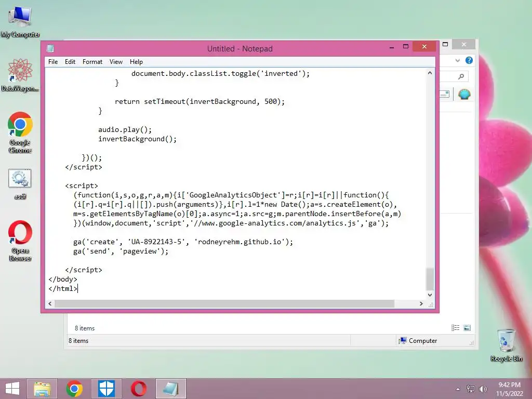Open the My Computer desktop icon

pyautogui.click(x=20, y=21)
